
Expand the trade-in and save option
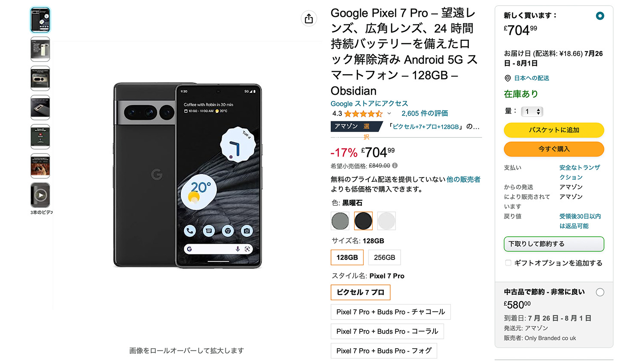(x=554, y=244)
